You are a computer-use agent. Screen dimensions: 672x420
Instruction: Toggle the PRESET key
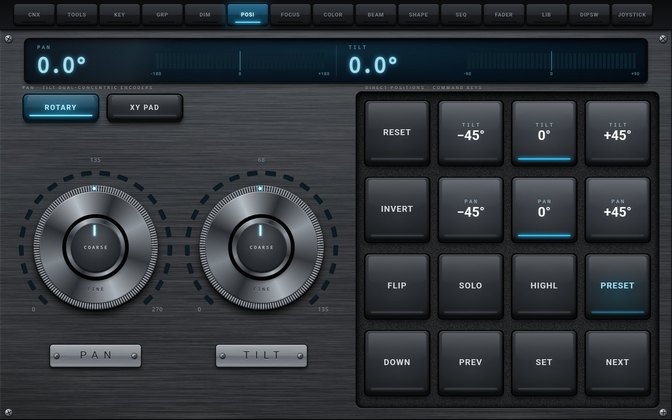coord(618,286)
